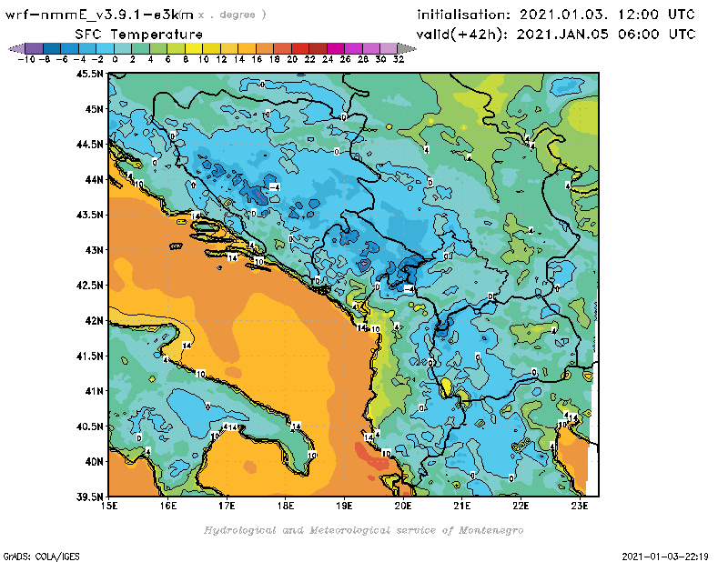Pick the orange 14 to 16 legend swatch

pyautogui.click(x=247, y=48)
